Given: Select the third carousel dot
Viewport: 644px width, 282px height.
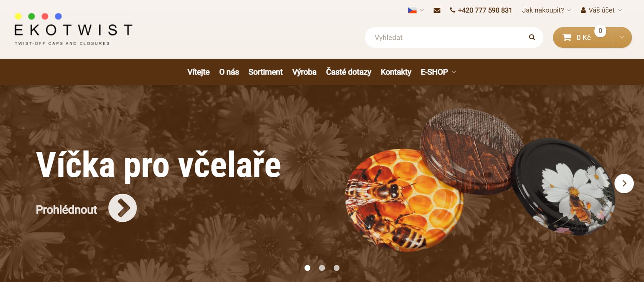Looking at the screenshot, I should (336, 268).
